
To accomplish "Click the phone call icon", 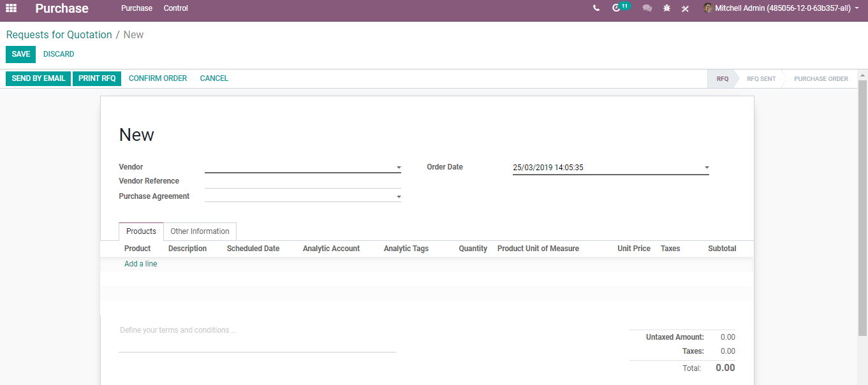I will pos(596,8).
